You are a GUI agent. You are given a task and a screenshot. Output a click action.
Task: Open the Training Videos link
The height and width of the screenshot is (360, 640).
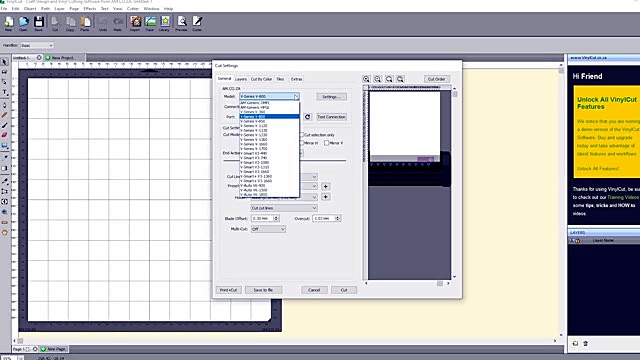click(x=622, y=197)
